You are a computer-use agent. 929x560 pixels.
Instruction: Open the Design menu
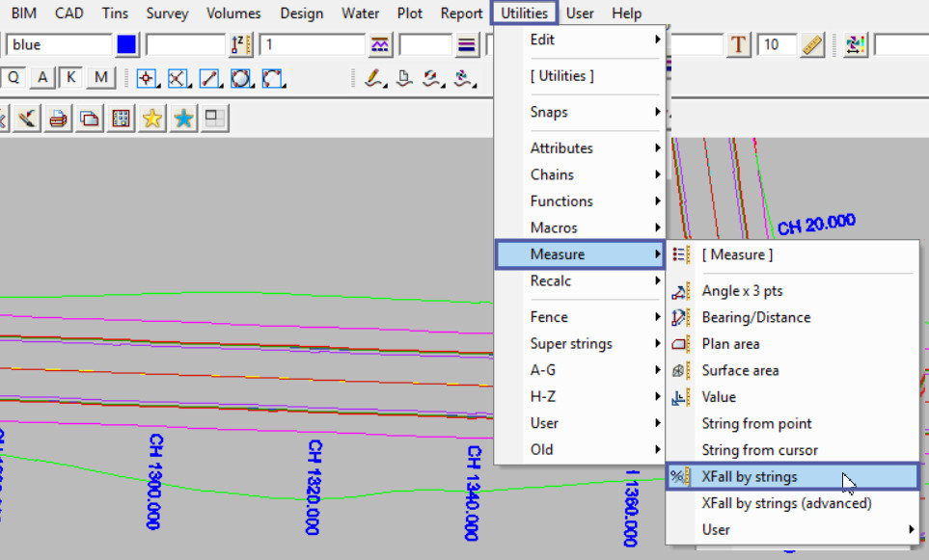pyautogui.click(x=301, y=13)
